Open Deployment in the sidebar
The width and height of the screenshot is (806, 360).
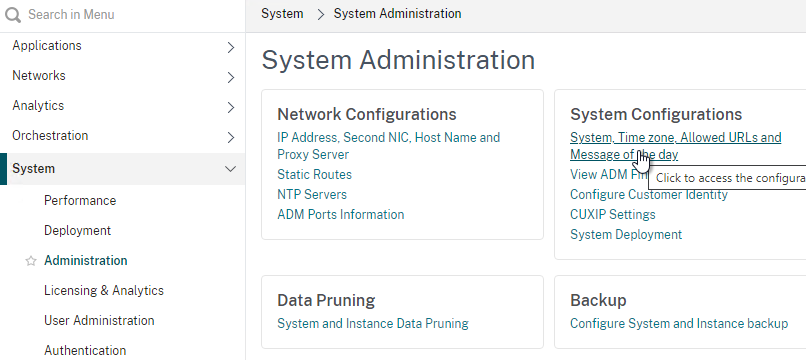(x=78, y=230)
